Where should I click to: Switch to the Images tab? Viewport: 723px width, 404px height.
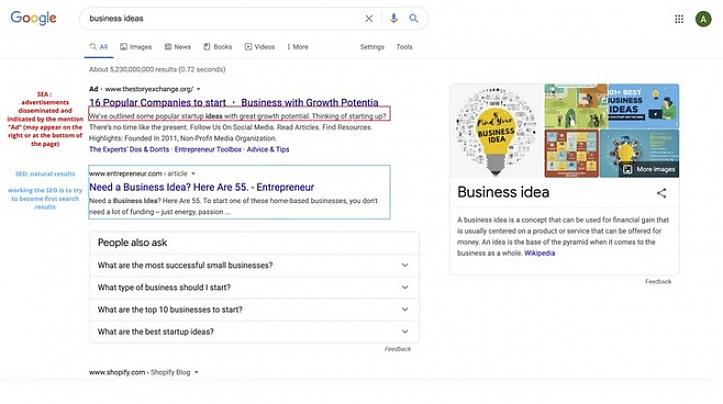point(136,47)
